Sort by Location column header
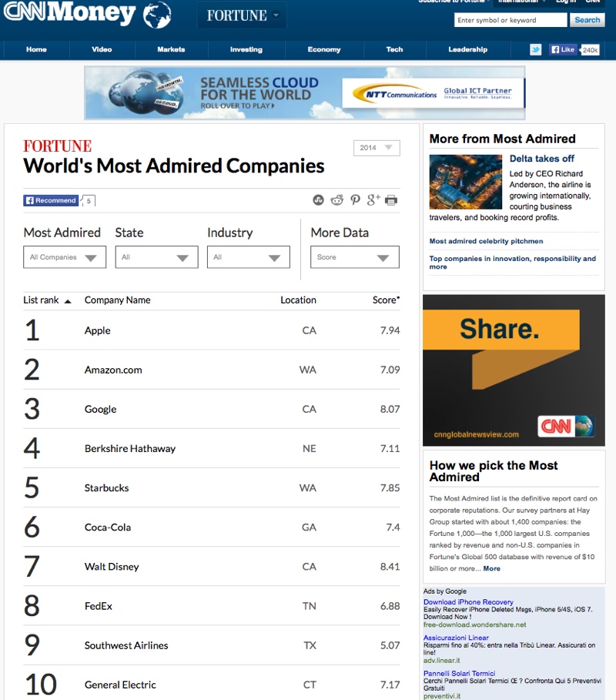Screen dimensions: 616x700 [298, 300]
